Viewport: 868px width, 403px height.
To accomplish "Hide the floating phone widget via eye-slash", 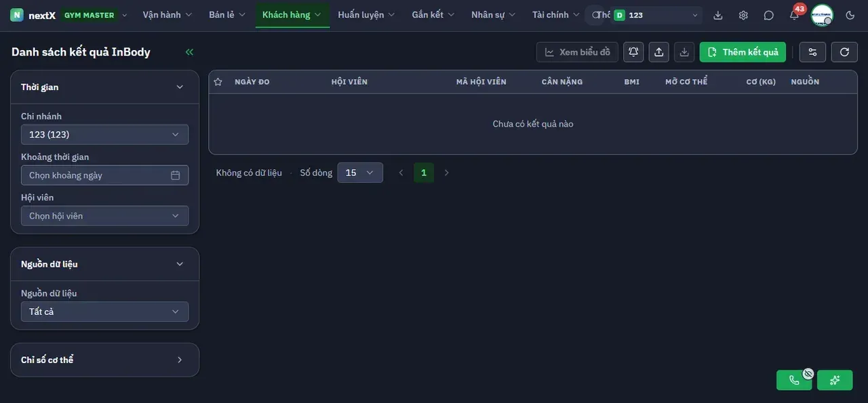I will 808,373.
